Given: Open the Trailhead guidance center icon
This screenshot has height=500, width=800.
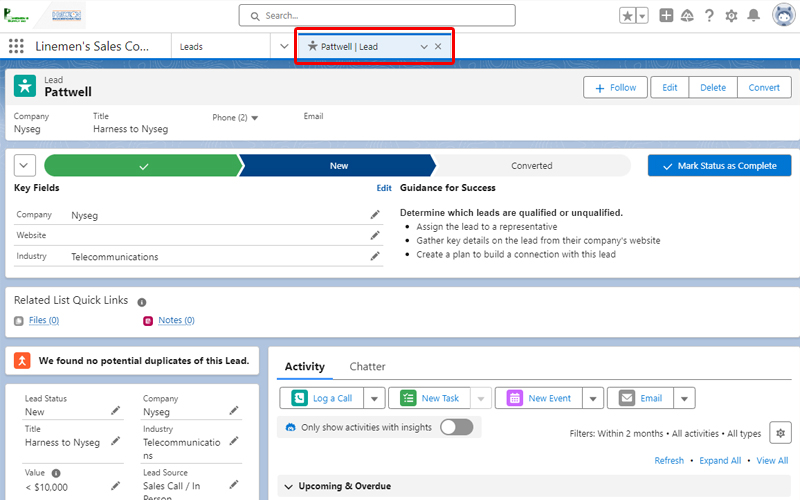Looking at the screenshot, I should click(x=687, y=15).
